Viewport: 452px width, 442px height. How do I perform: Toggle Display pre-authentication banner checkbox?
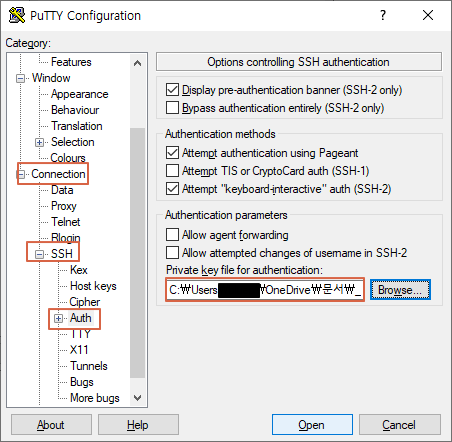click(x=172, y=90)
